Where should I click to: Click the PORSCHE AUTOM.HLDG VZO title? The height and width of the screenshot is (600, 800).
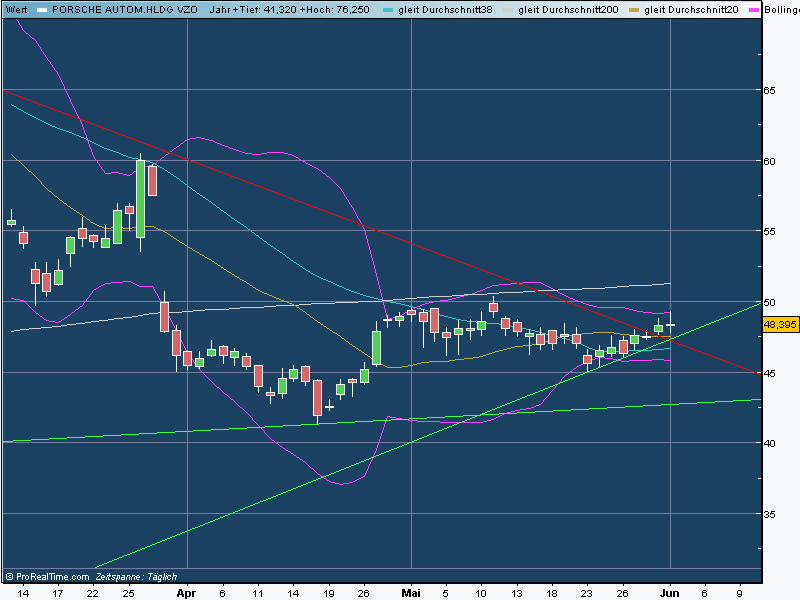point(125,9)
